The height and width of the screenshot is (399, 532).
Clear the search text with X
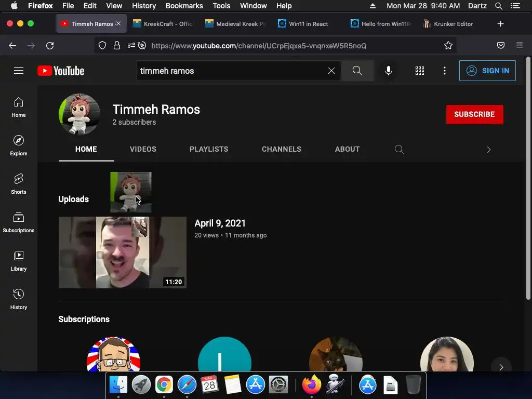click(331, 71)
